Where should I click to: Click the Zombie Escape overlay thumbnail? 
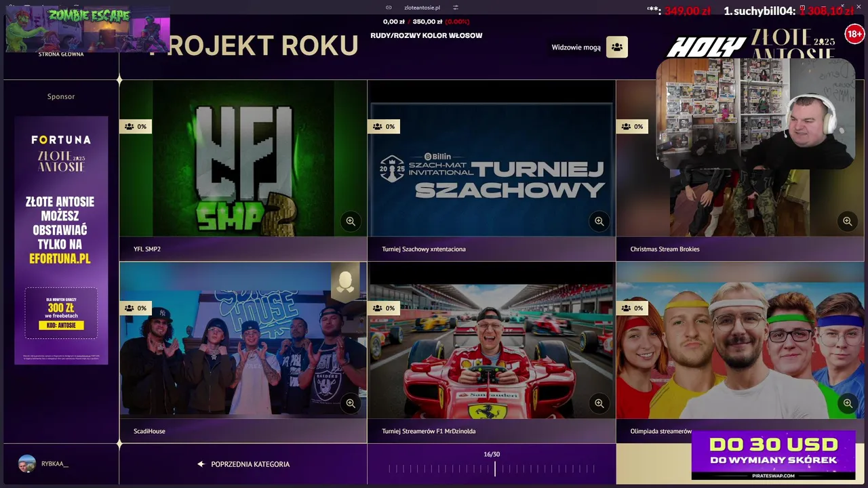[x=87, y=28]
